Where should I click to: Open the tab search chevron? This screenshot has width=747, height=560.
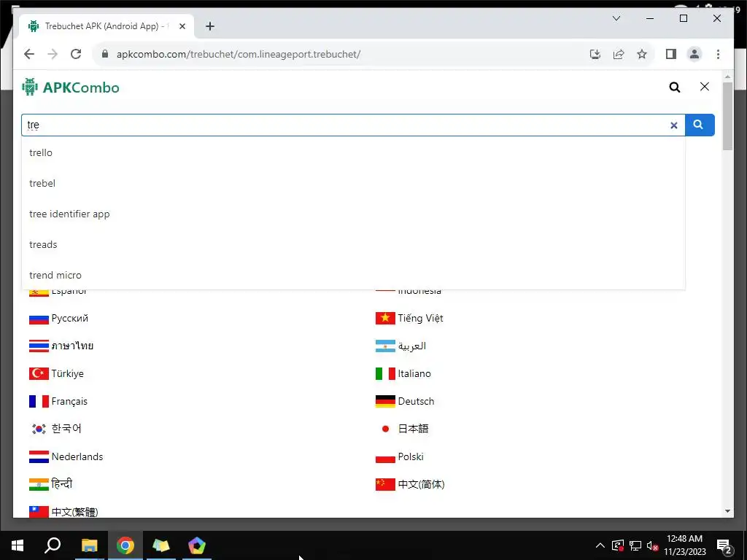[x=616, y=18]
